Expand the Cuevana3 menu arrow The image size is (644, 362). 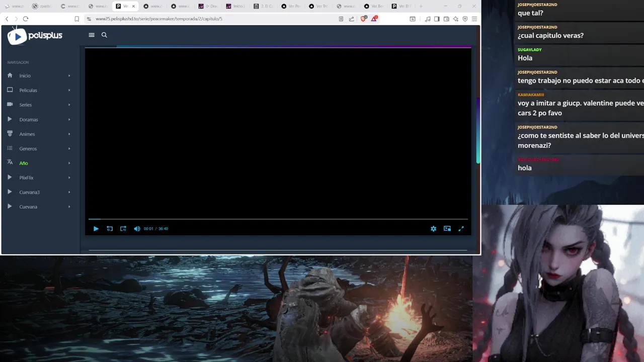tap(69, 193)
